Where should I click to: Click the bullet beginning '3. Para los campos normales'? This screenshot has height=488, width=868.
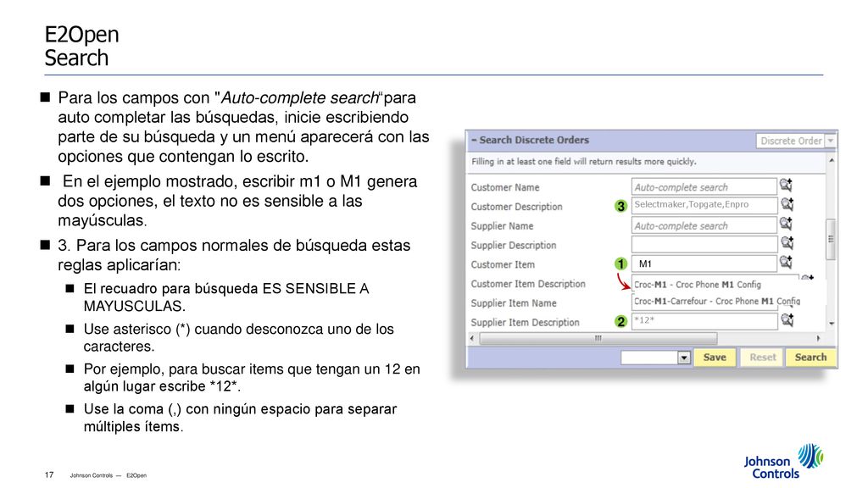pos(234,255)
